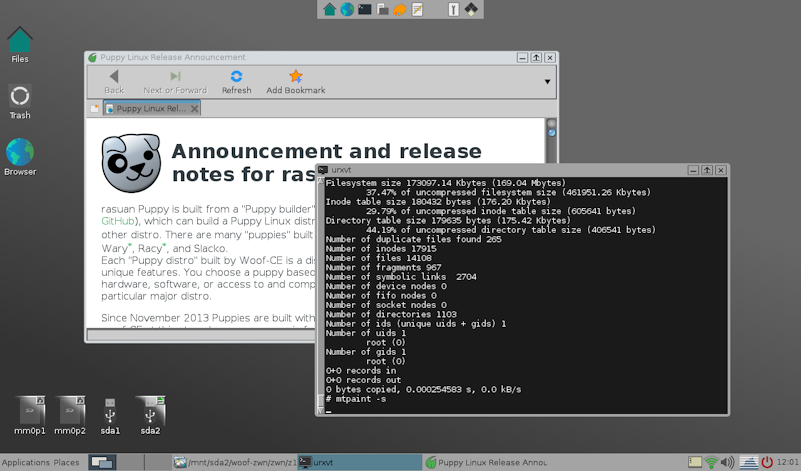
Task: Click 'Number of duplicate files found 265' line
Action: coord(414,239)
